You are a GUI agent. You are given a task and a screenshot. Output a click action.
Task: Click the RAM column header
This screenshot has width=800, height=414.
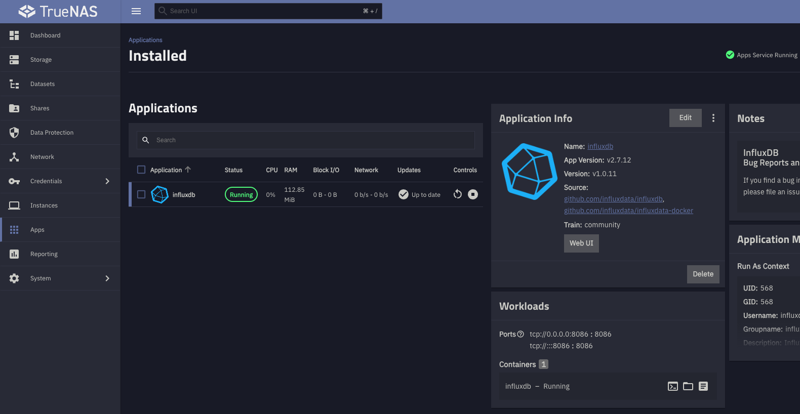tap(291, 170)
